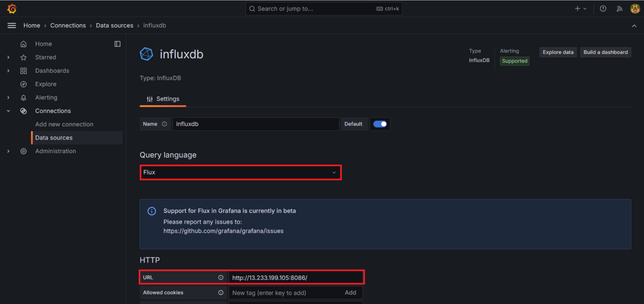Disable the Default data source toggle

click(x=380, y=124)
